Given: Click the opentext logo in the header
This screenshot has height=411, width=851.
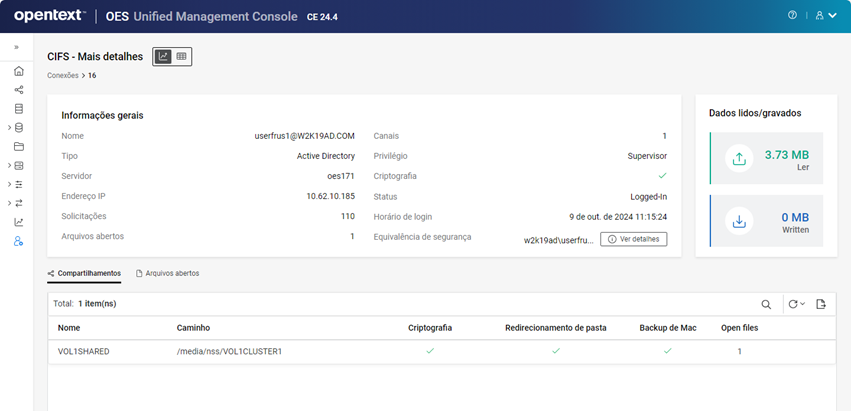Looking at the screenshot, I should click(49, 16).
